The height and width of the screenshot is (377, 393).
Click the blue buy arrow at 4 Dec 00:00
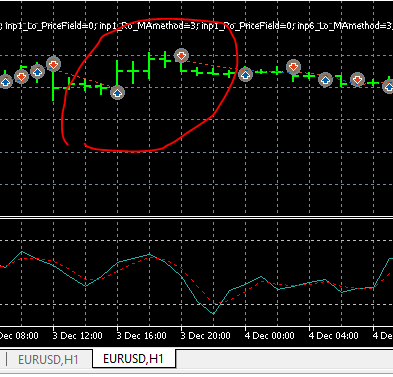[x=245, y=74]
